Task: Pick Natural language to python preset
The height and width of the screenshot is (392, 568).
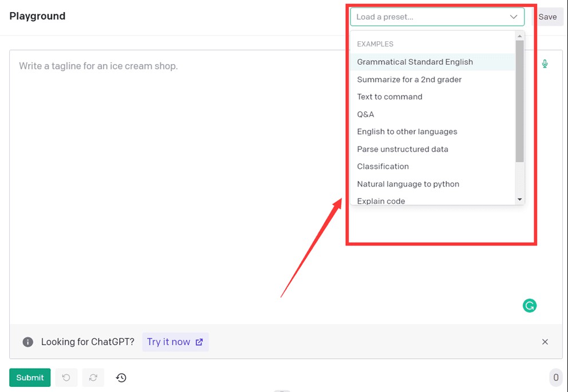Action: click(408, 184)
